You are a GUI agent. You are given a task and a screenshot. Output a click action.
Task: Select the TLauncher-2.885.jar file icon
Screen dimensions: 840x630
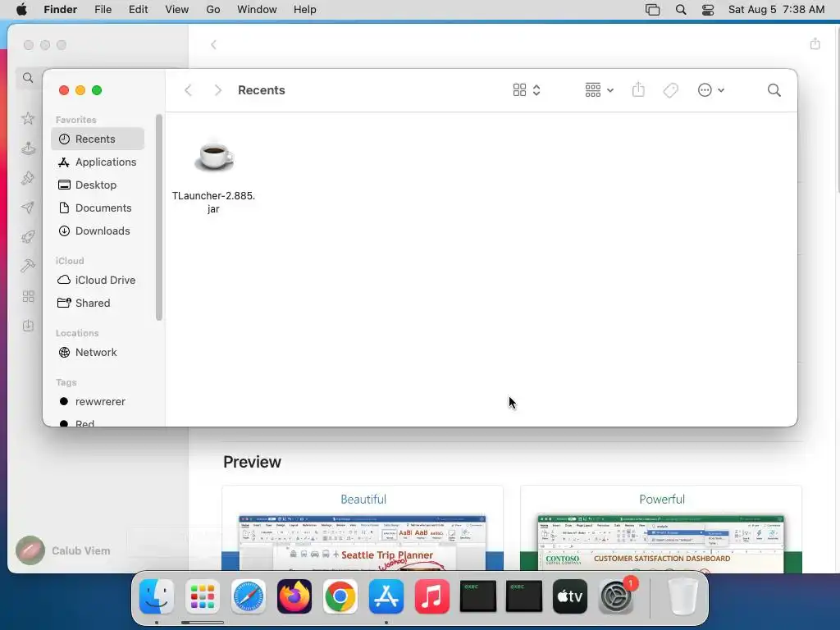point(214,155)
